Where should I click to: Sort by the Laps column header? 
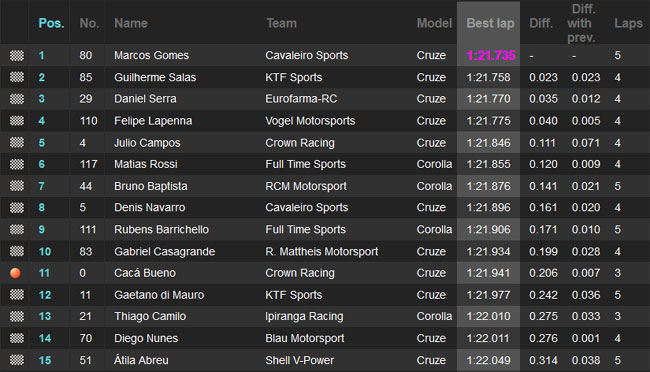(628, 23)
